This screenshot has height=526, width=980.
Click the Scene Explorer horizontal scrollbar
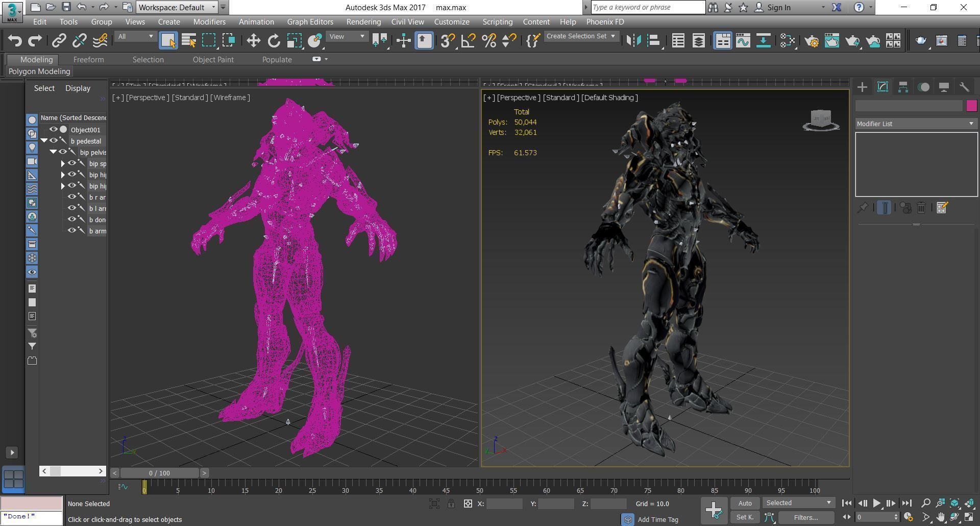(x=72, y=471)
